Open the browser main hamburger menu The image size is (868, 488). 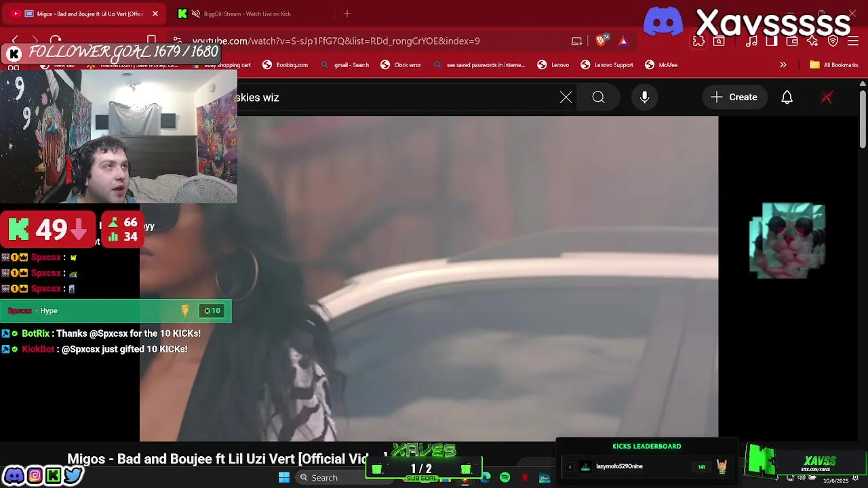853,41
